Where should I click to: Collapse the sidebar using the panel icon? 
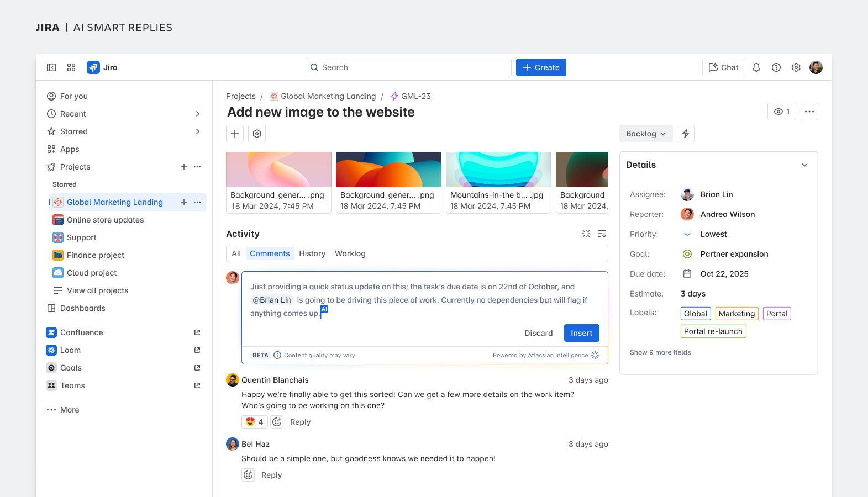[x=51, y=67]
